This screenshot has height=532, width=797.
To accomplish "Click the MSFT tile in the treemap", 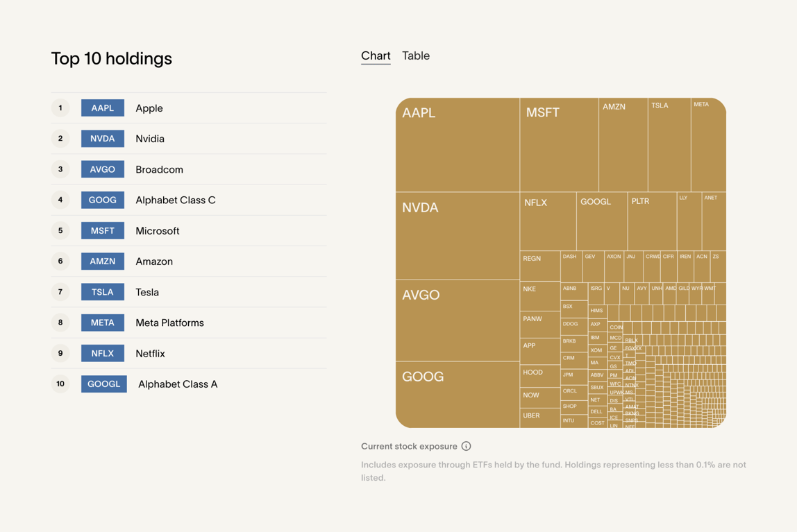I will pos(559,145).
